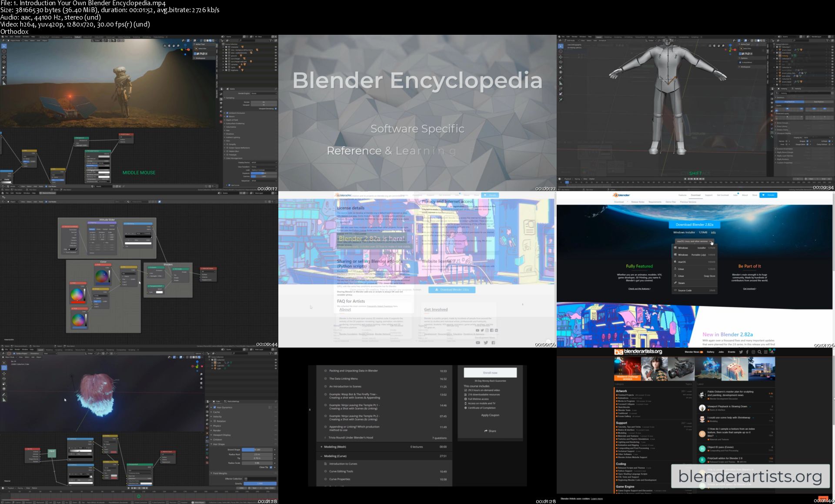
Task: Expand the Physics panel in particle settings
Action: 217,426
